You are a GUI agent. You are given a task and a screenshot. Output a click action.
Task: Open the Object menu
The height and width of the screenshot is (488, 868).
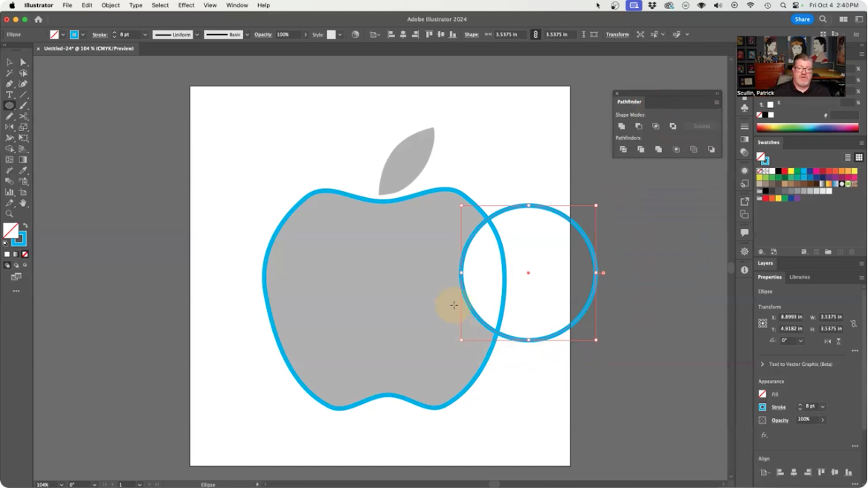(x=110, y=5)
